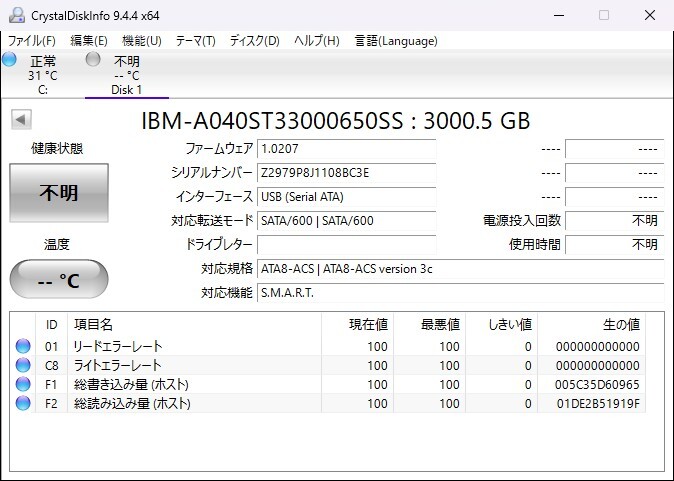The image size is (674, 481).
Task: Click status orb of row C8 ライトエラーレート
Action: tap(23, 365)
